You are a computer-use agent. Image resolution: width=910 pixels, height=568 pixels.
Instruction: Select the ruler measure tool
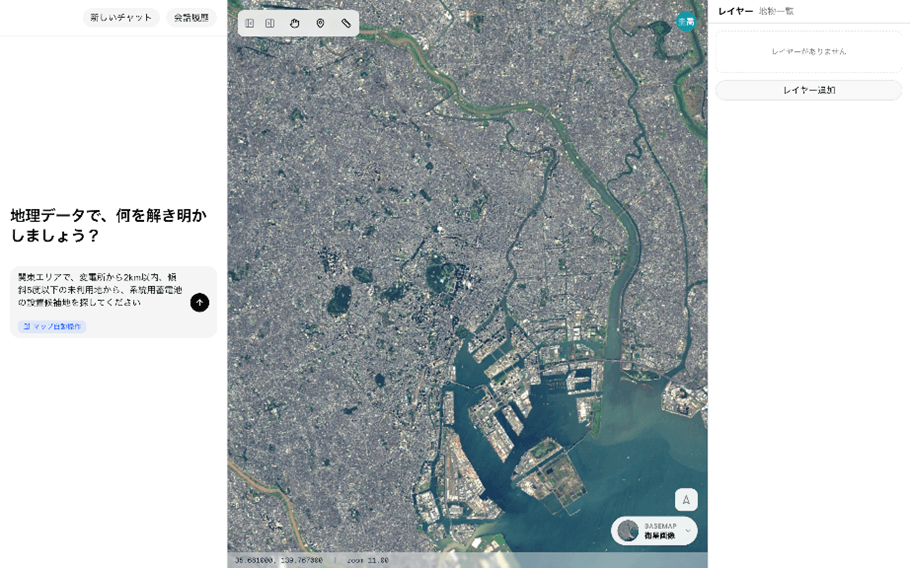point(346,23)
